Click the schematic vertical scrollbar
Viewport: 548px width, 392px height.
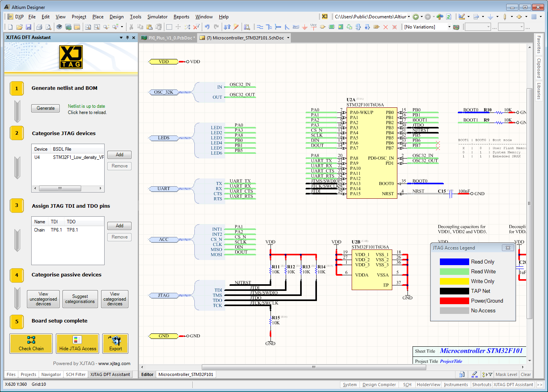[529, 203]
